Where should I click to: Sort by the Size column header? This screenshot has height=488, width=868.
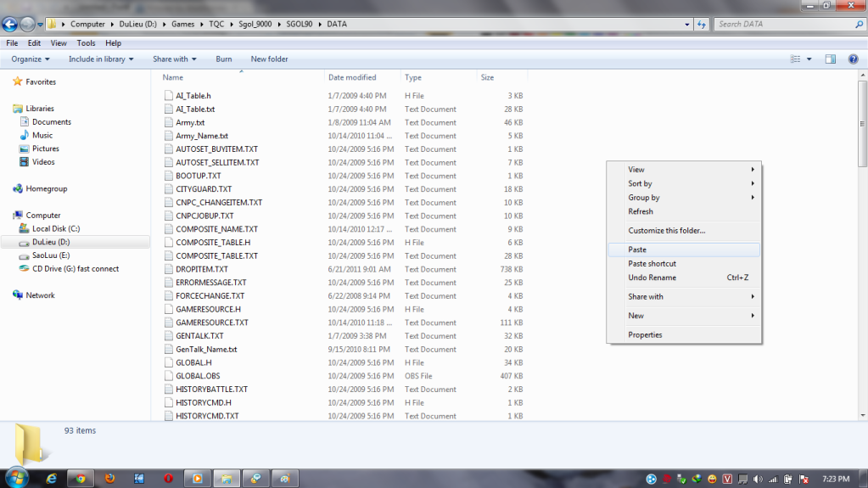point(502,77)
